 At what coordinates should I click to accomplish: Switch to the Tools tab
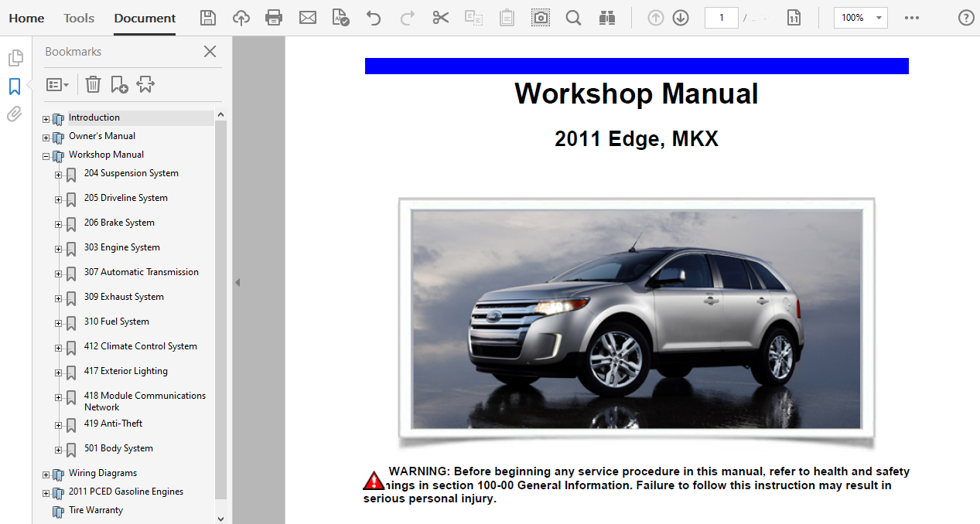coord(79,18)
